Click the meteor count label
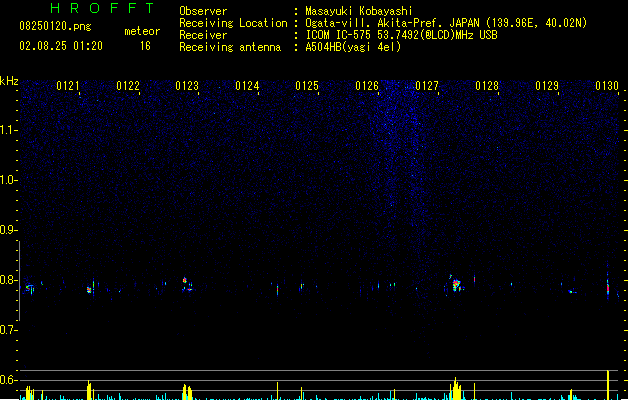 (142, 31)
